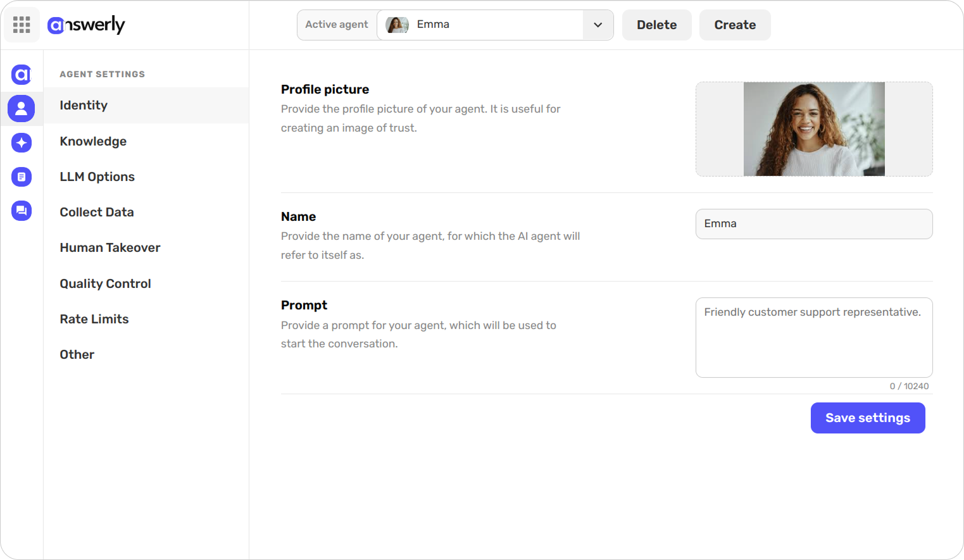Click Emma's avatar in agent selector

tap(397, 25)
